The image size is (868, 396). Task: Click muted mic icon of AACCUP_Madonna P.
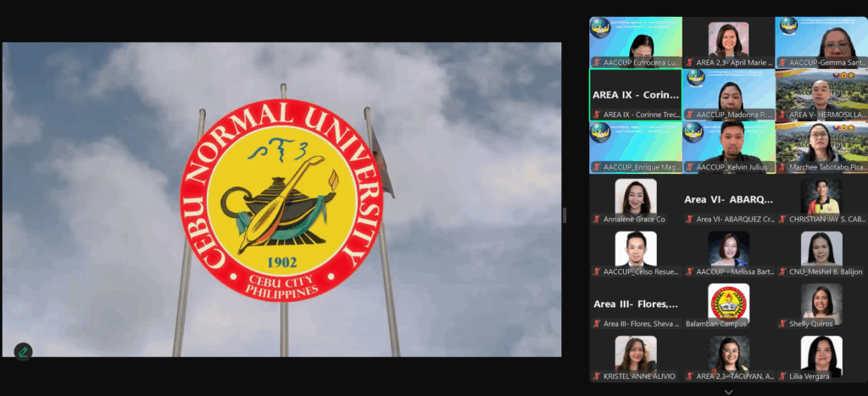pyautogui.click(x=690, y=114)
